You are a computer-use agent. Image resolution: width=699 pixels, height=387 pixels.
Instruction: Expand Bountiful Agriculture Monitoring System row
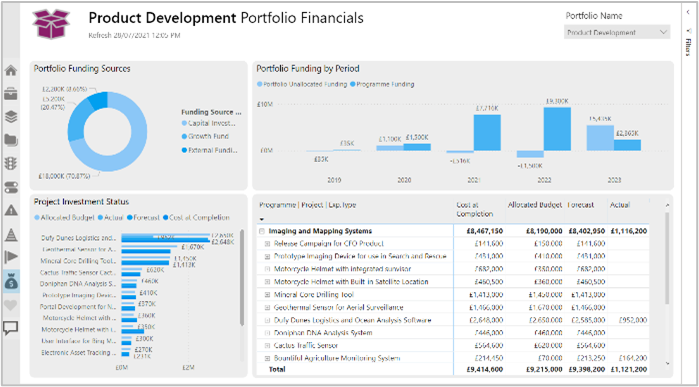pyautogui.click(x=267, y=358)
